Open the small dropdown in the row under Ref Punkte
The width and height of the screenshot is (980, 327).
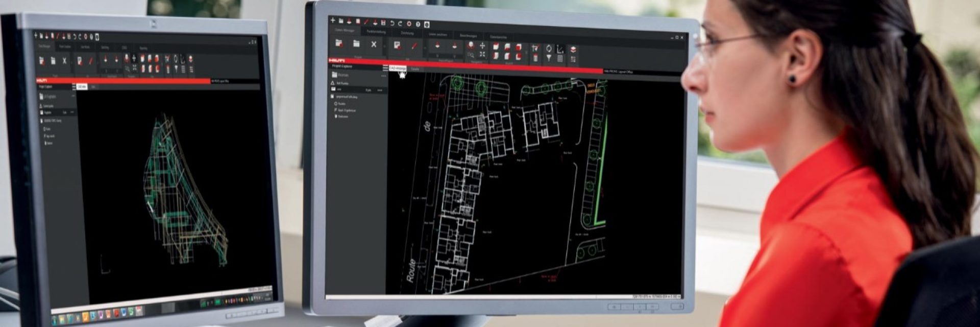tap(368, 90)
